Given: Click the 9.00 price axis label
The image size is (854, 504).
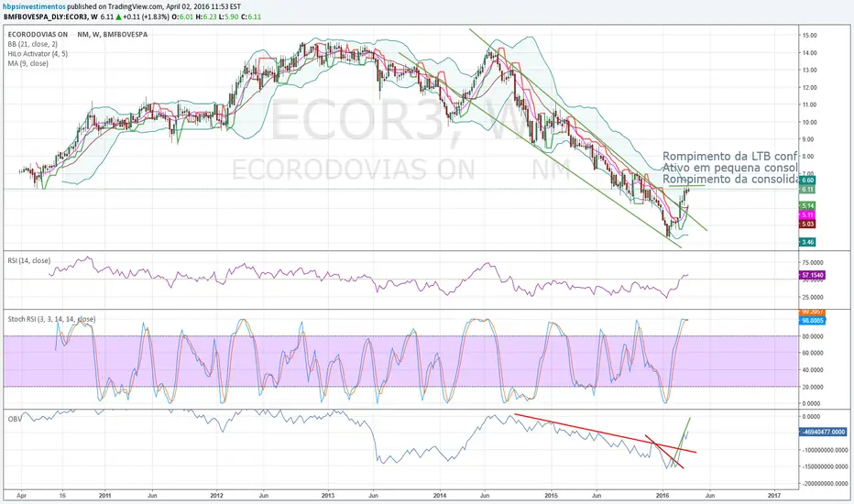Looking at the screenshot, I should click(x=807, y=139).
